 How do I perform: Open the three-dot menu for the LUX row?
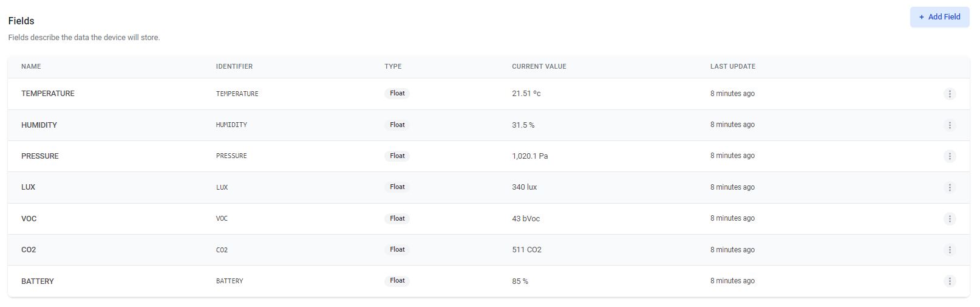click(950, 187)
